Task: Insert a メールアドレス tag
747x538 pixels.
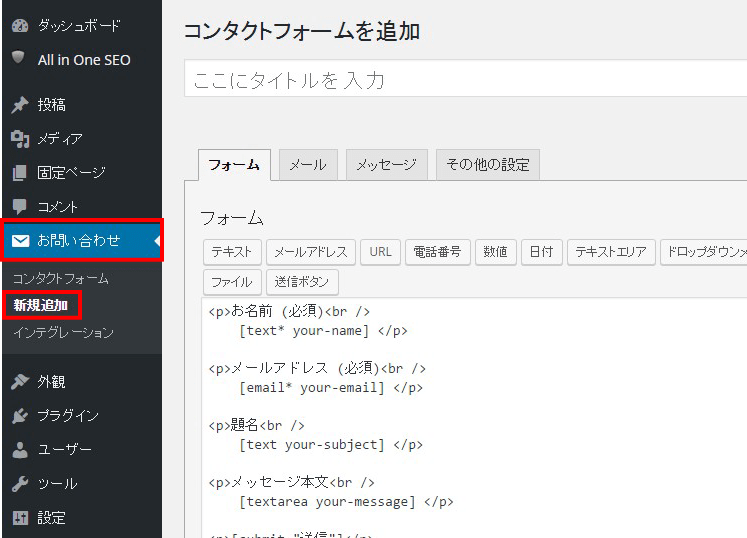Action: (311, 252)
